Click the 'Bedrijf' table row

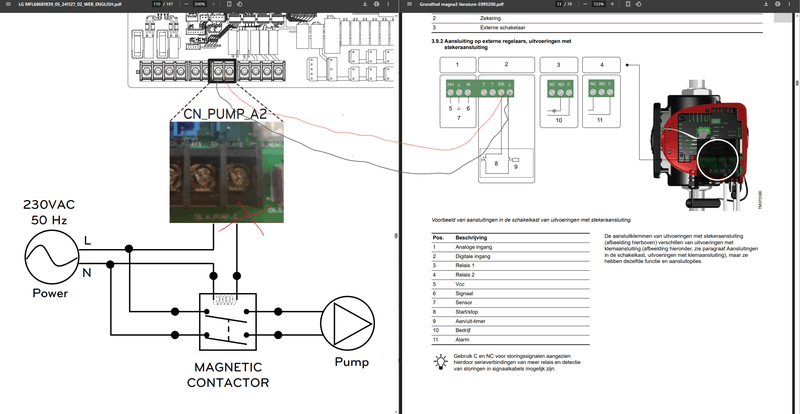(x=510, y=330)
